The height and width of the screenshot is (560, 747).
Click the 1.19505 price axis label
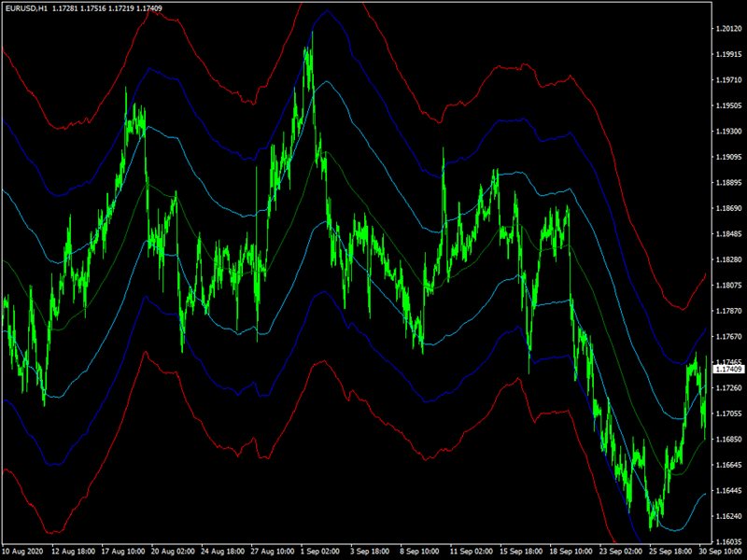tap(729, 105)
